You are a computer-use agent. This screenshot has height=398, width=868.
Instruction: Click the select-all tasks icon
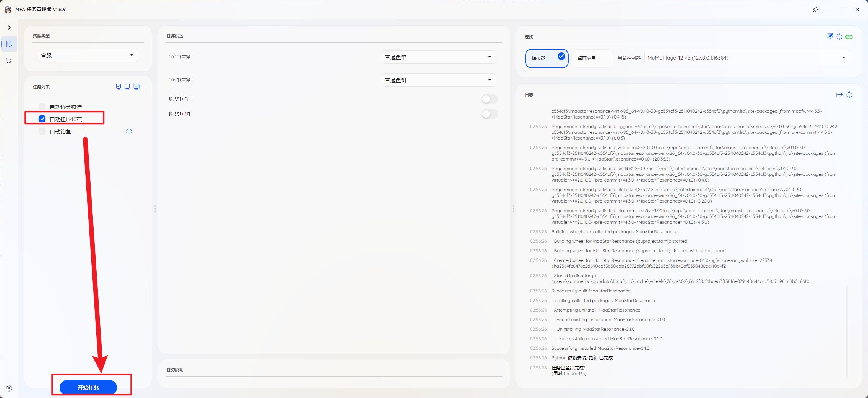(x=118, y=87)
